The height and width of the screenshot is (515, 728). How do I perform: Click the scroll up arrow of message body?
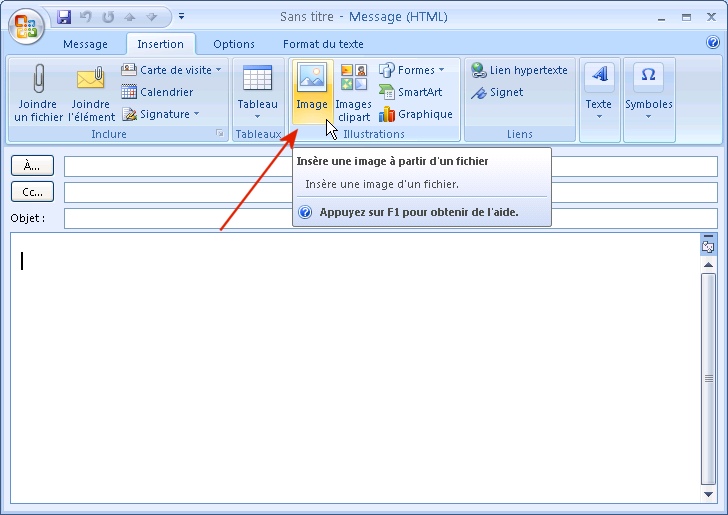click(708, 264)
